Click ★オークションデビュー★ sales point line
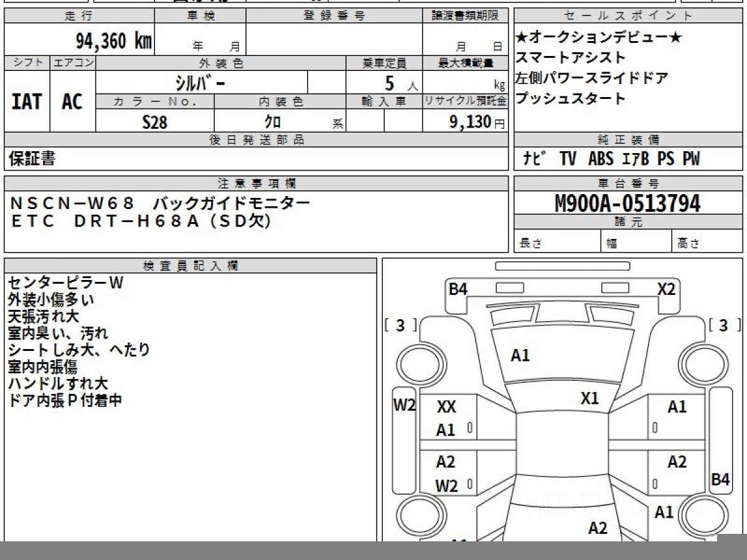The height and width of the screenshot is (560, 747). click(599, 37)
